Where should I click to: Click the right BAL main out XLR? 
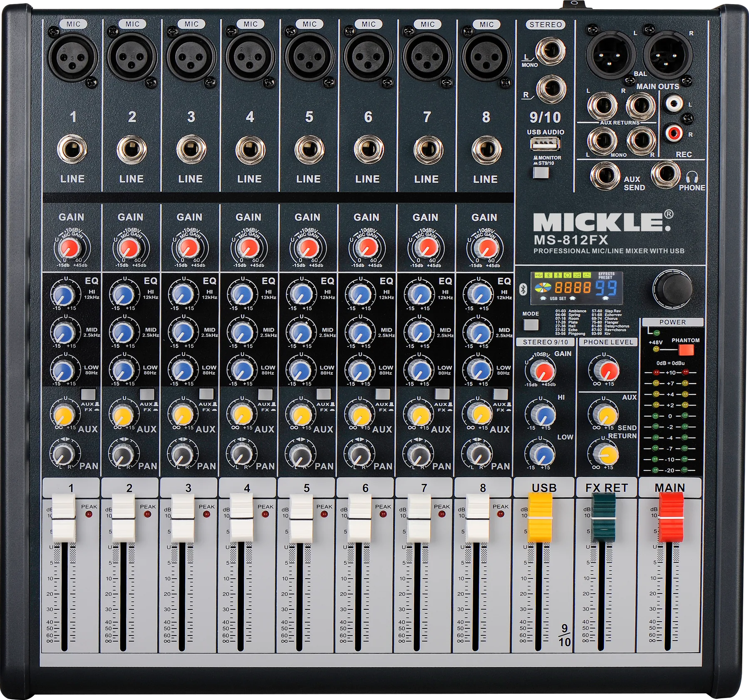(667, 55)
